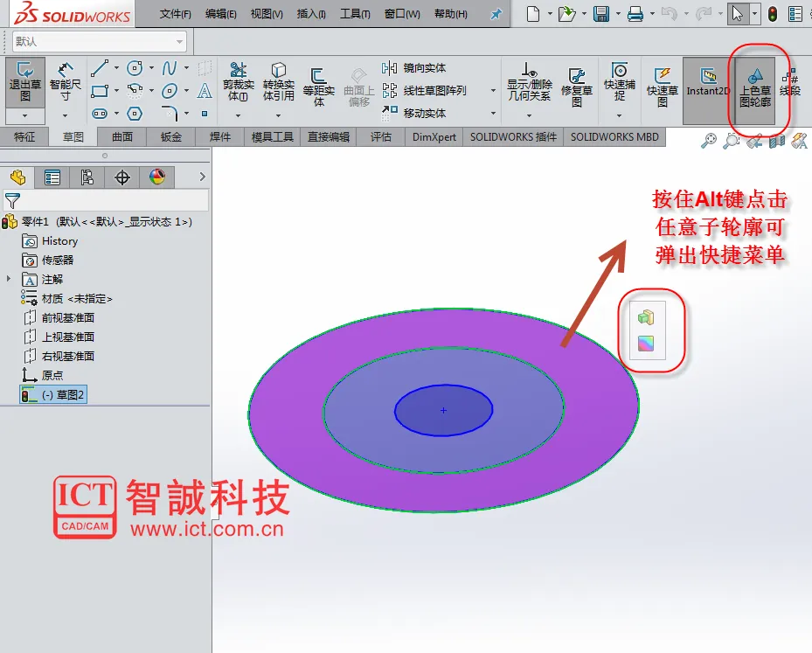This screenshot has height=653, width=812.
Task: Open the Exit Sketch dropdown arrow
Action: pos(24,115)
